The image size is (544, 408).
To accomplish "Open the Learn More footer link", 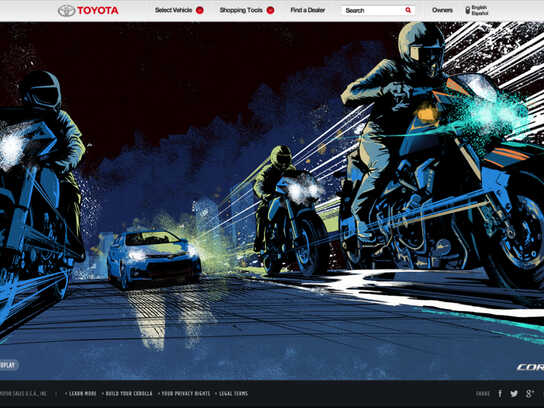I will (83, 394).
